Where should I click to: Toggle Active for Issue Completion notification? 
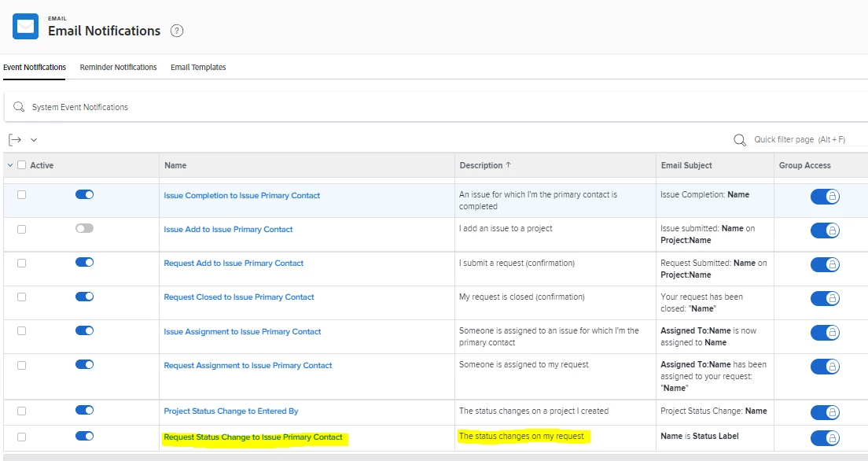(85, 194)
